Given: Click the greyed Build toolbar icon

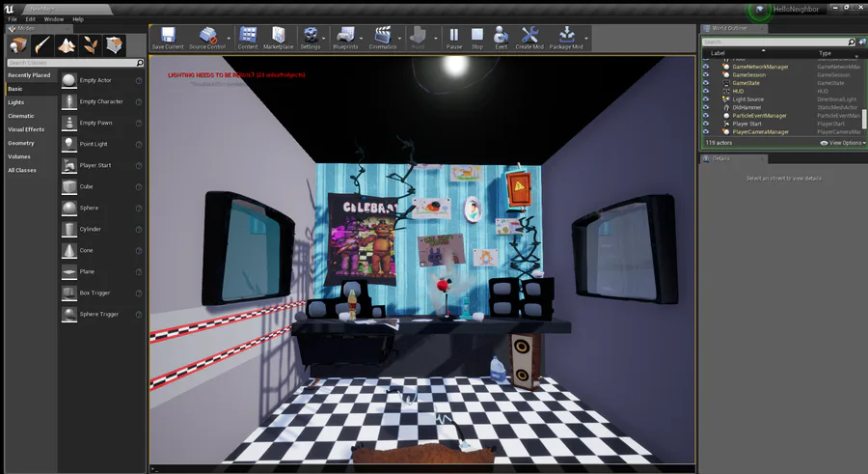Looking at the screenshot, I should point(418,35).
